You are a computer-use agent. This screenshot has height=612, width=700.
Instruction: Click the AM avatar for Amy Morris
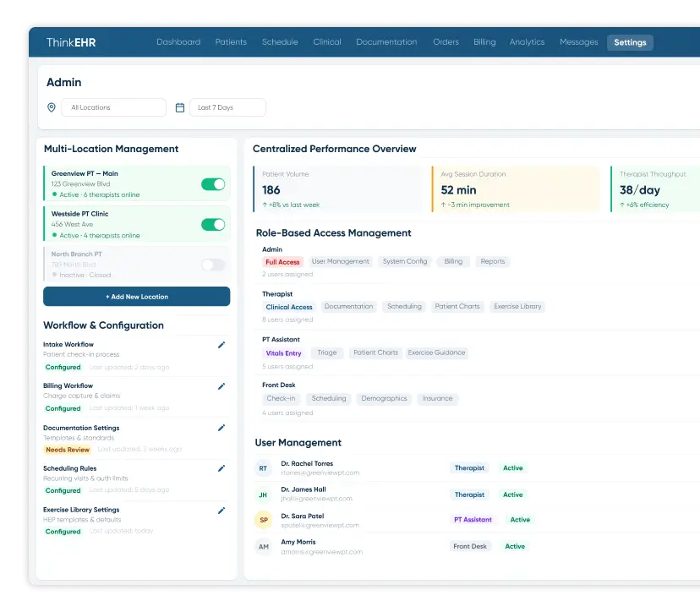click(x=264, y=546)
